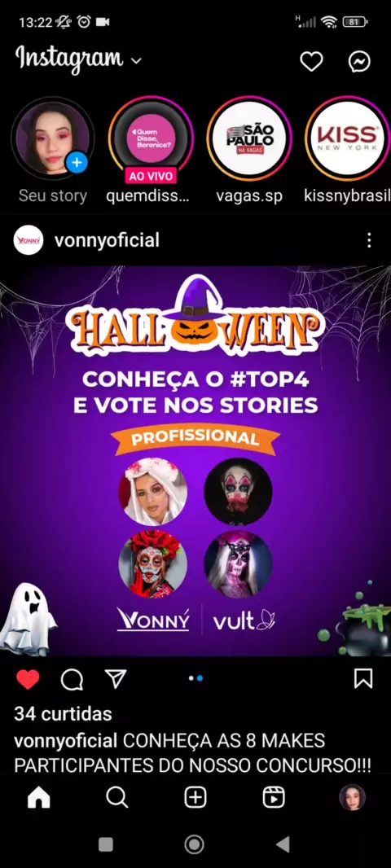Open the Reels tab icon

274,798
